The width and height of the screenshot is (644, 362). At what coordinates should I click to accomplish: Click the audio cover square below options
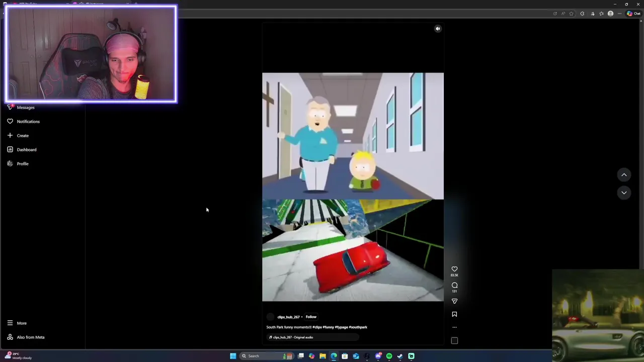pos(454,340)
